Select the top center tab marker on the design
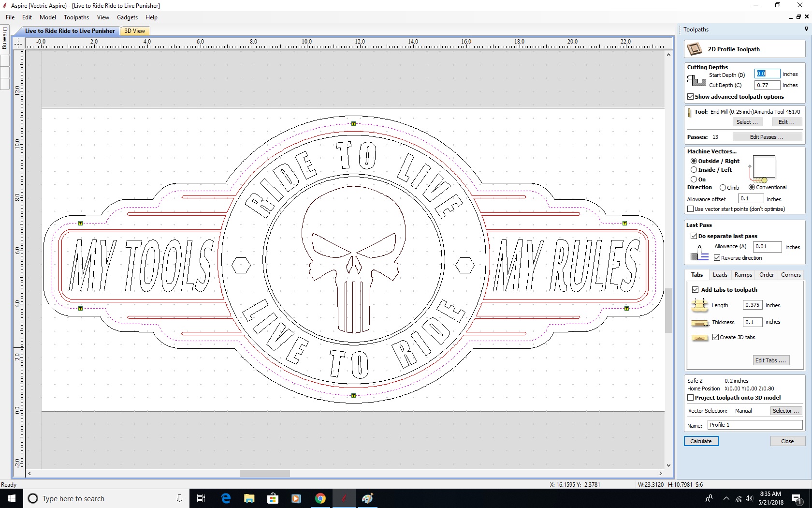This screenshot has width=812, height=508. [x=353, y=124]
